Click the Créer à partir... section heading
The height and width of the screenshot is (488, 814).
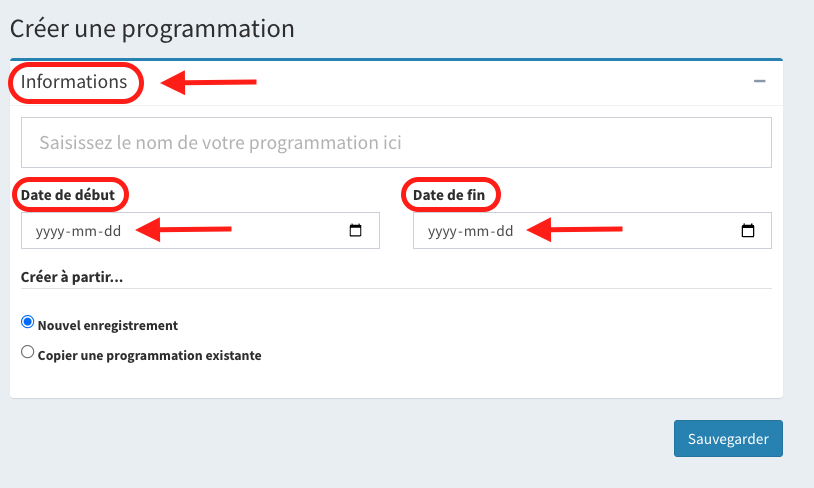tap(72, 276)
